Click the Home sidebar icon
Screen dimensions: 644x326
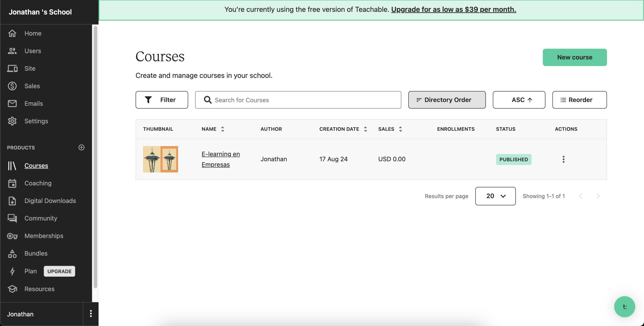[12, 34]
